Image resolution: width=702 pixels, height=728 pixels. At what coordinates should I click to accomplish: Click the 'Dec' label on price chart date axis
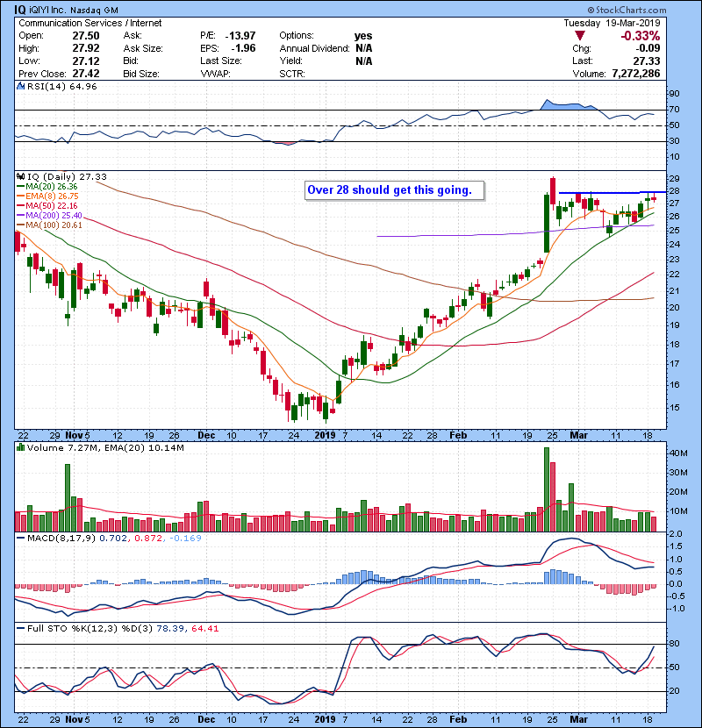[x=206, y=436]
